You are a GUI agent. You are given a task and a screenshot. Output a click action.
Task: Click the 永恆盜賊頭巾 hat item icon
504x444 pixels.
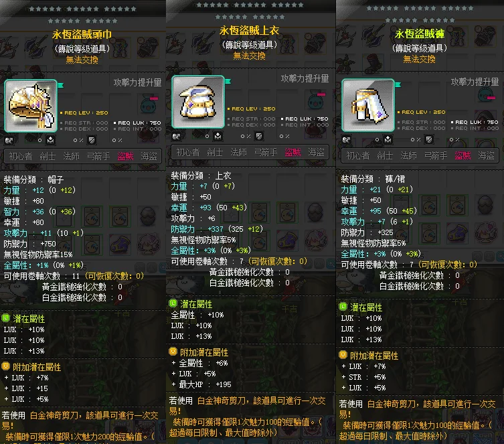[x=31, y=106]
